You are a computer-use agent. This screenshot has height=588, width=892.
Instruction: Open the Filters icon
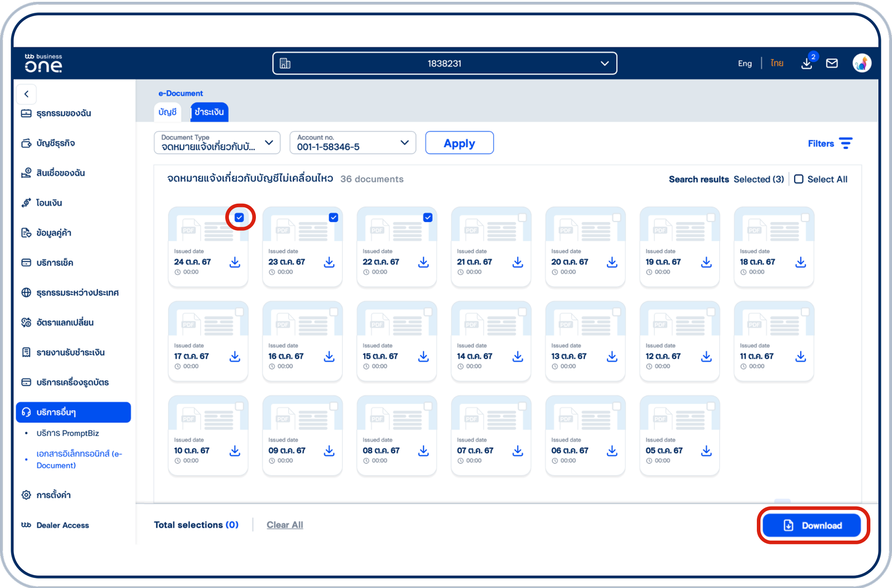846,143
